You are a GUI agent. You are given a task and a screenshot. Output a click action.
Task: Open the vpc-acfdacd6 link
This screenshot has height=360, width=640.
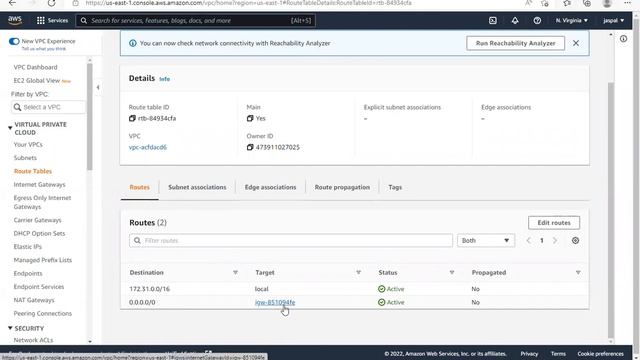click(148, 147)
